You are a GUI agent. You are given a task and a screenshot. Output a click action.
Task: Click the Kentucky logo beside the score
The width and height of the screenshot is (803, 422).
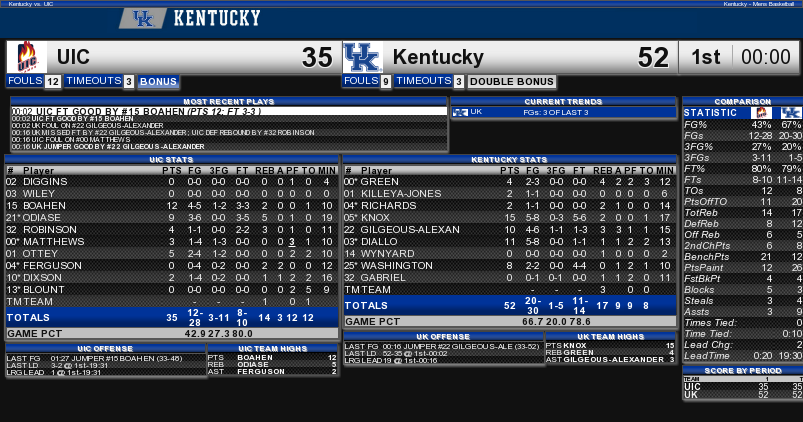coord(361,57)
